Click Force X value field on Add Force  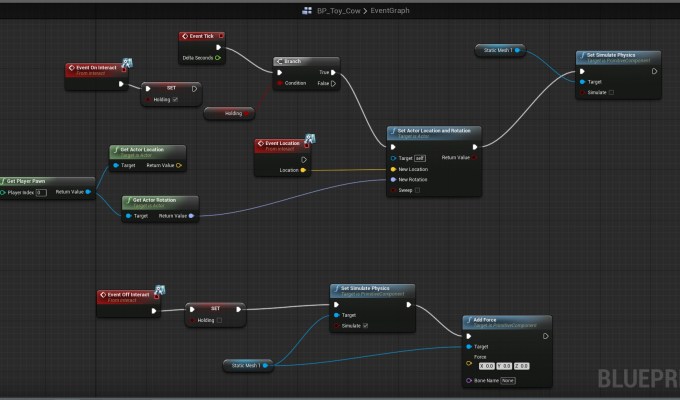point(483,366)
